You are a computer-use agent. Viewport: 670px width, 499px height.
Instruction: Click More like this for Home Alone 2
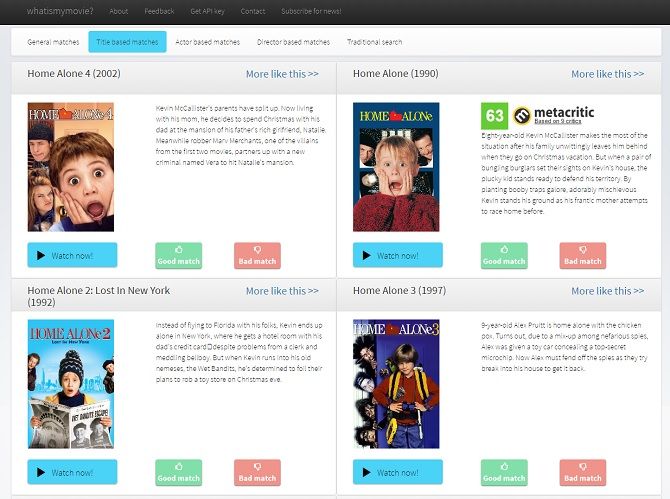[x=282, y=291]
